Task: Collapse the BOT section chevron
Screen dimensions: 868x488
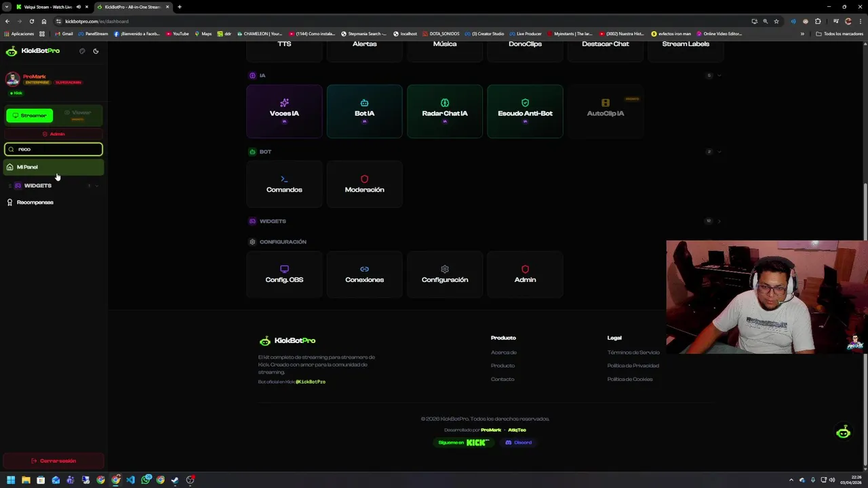Action: (719, 151)
